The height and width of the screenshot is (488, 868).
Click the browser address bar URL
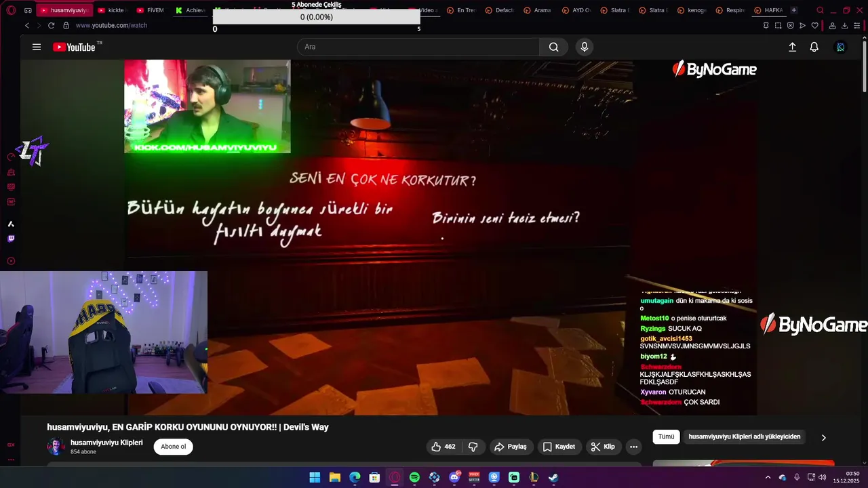pyautogui.click(x=111, y=25)
